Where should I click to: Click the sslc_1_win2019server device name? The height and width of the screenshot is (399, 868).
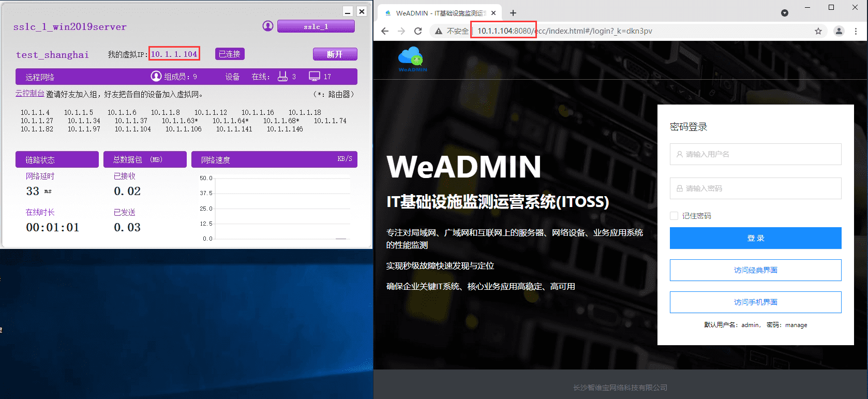point(70,27)
